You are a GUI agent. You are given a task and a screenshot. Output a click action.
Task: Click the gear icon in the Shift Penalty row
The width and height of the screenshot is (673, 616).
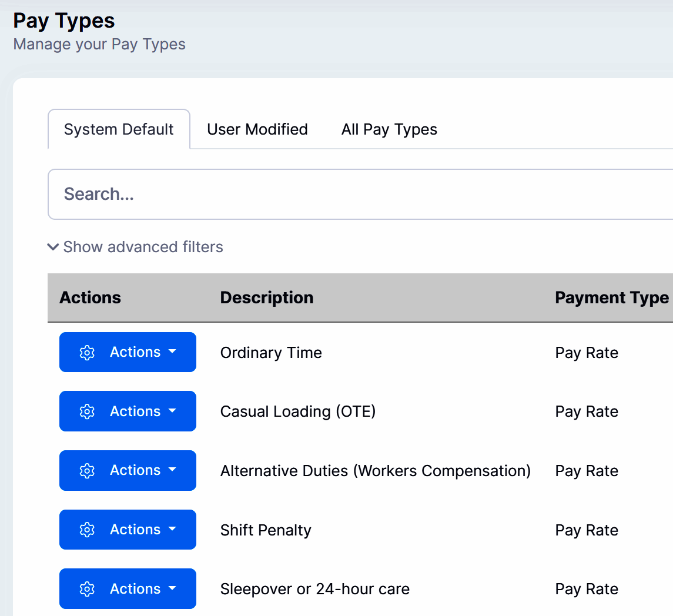coord(87,530)
